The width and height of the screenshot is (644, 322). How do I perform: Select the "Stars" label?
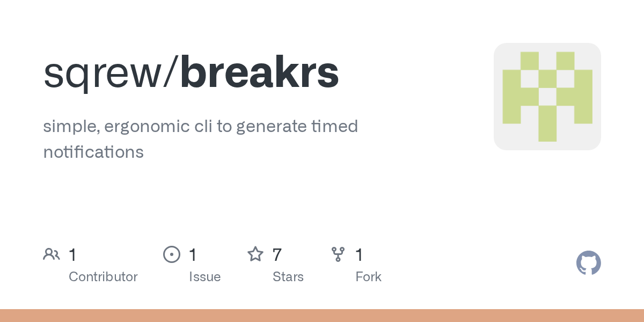[x=288, y=277]
